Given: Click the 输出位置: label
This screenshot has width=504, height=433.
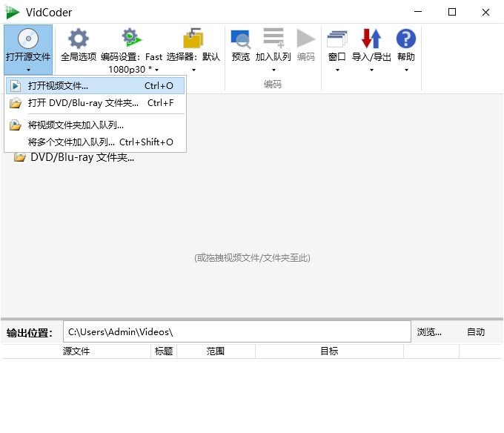Looking at the screenshot, I should click(x=29, y=333).
